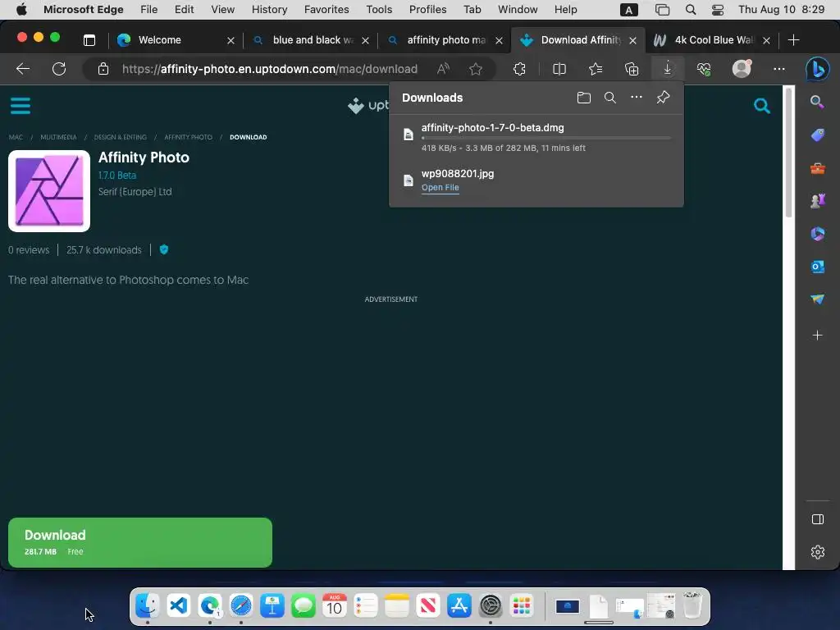Open Uptodown hamburger menu
The width and height of the screenshot is (840, 630).
21,106
